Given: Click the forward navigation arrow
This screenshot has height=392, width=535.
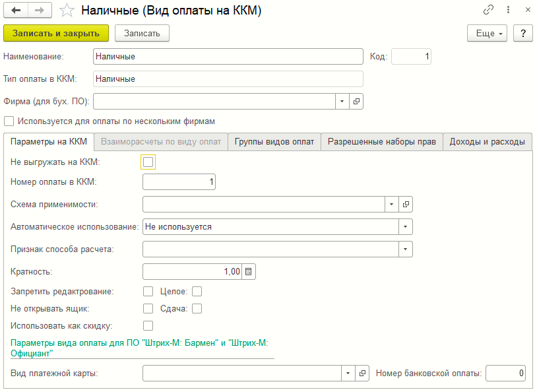Looking at the screenshot, I should (39, 11).
